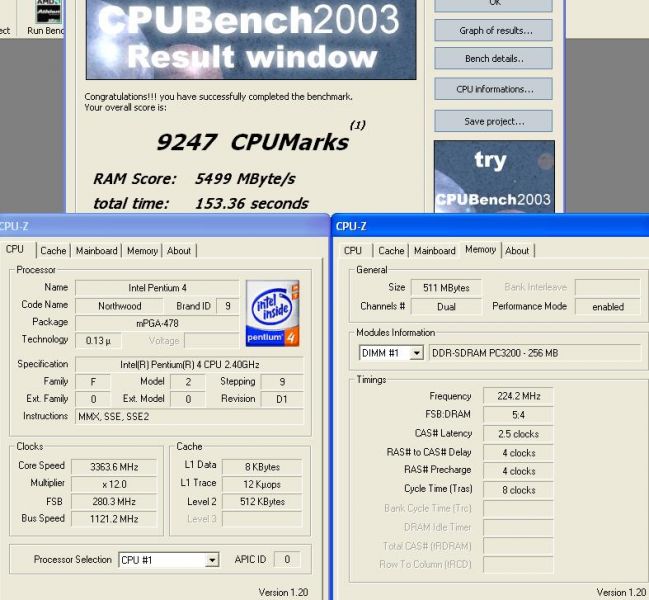649x600 pixels.
Task: Click the 9247 CPUMarks overall score
Action: click(252, 142)
